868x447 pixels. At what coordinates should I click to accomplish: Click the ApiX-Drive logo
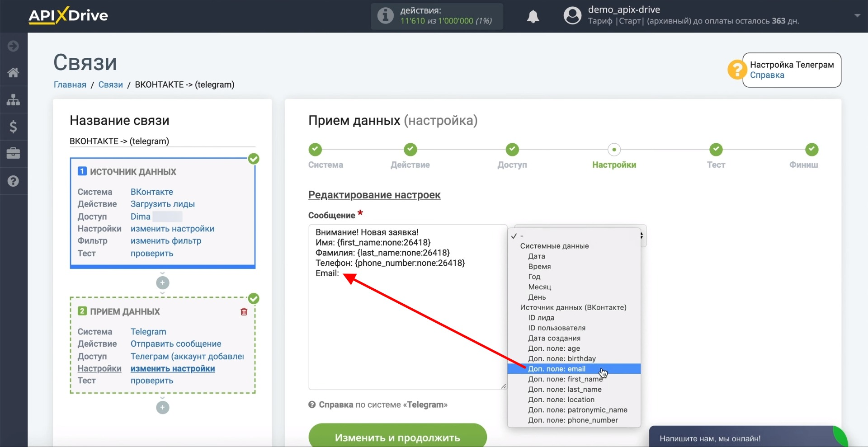click(68, 15)
